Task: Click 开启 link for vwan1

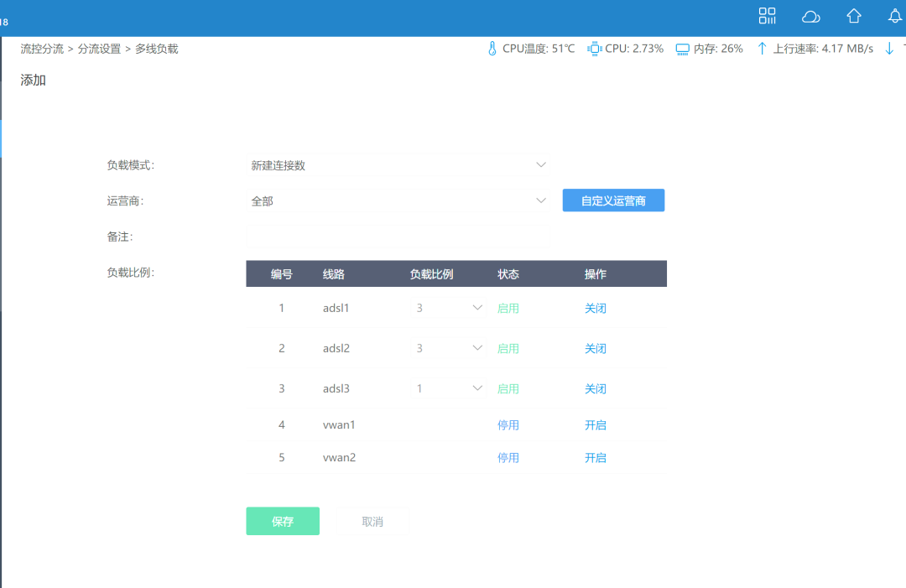Action: coord(595,425)
